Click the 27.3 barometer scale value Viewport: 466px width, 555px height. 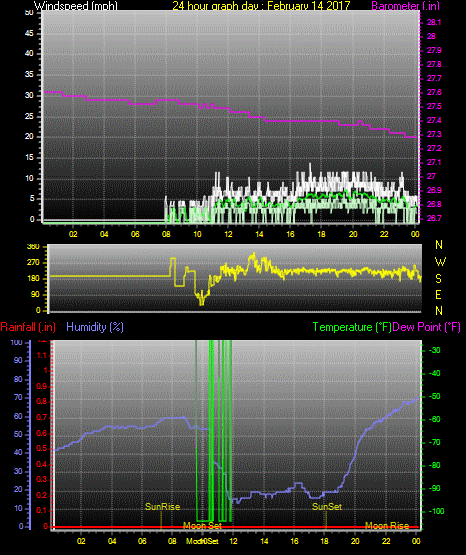pos(434,135)
